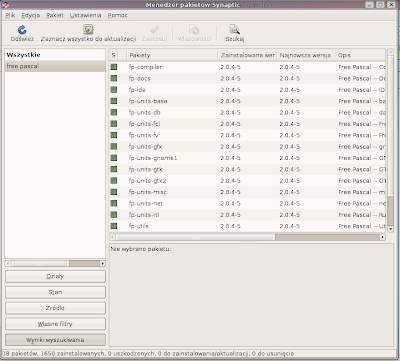The height and width of the screenshot is (361, 400).
Task: Open the Ustawienia menu
Action: (x=86, y=15)
